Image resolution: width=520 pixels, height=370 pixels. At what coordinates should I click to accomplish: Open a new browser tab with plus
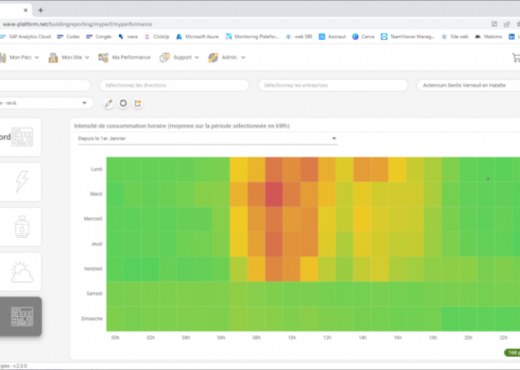click(x=40, y=10)
